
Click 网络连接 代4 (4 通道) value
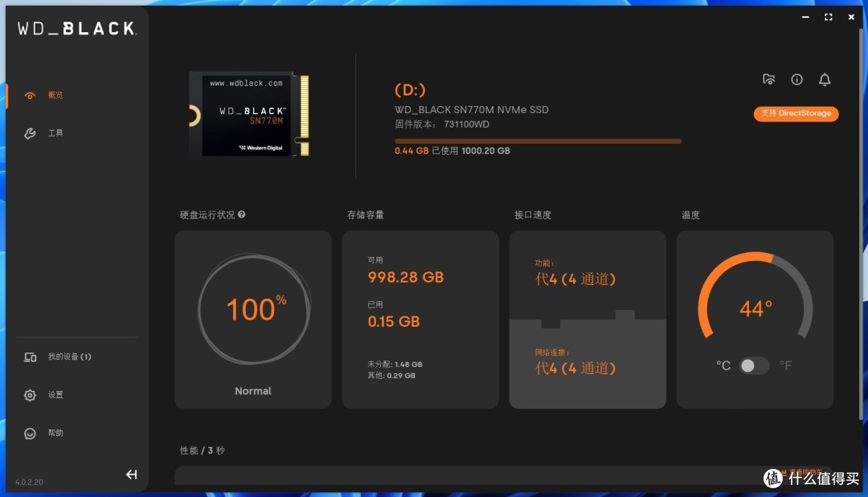coord(575,368)
